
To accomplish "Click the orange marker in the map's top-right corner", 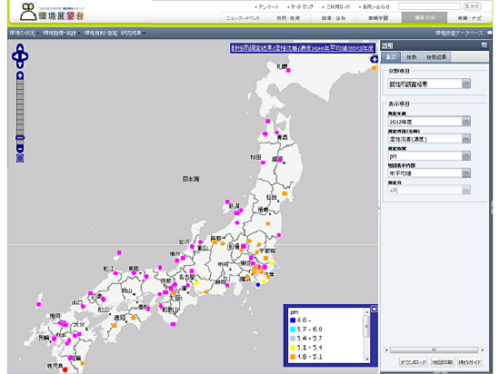I will pos(374,68).
